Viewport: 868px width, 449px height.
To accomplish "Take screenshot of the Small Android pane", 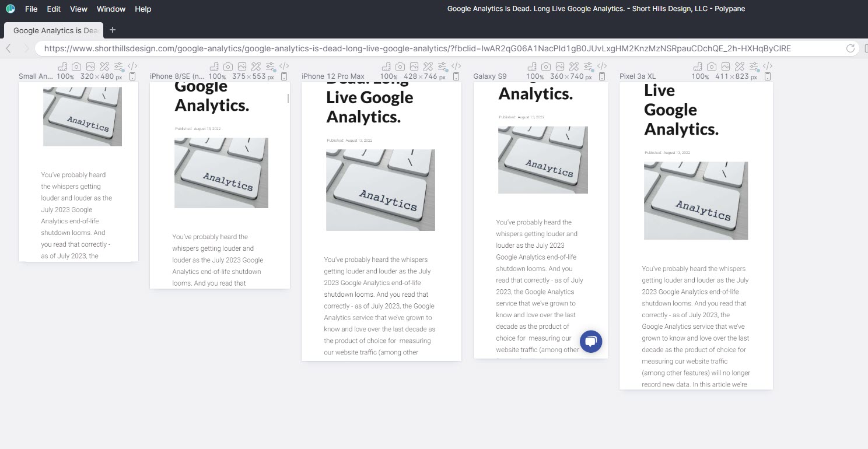I will [x=76, y=66].
